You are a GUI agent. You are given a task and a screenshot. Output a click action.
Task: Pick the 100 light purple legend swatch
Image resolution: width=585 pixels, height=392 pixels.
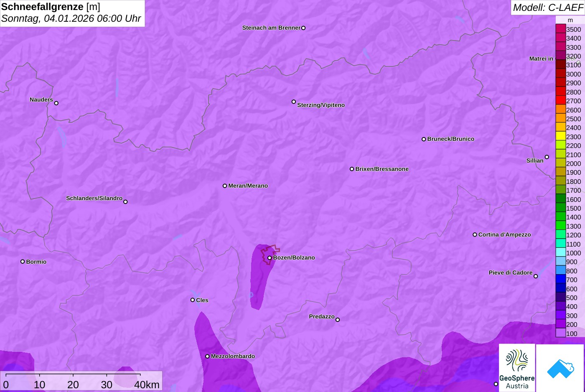click(560, 333)
